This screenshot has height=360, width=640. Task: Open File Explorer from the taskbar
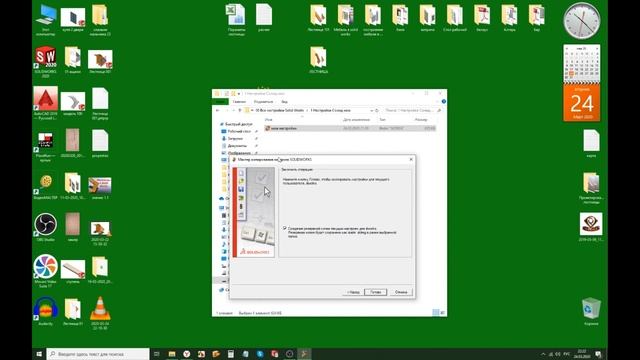tap(172, 354)
